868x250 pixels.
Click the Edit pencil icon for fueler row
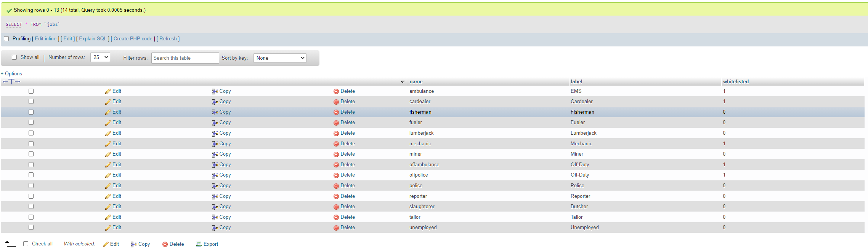coord(108,123)
